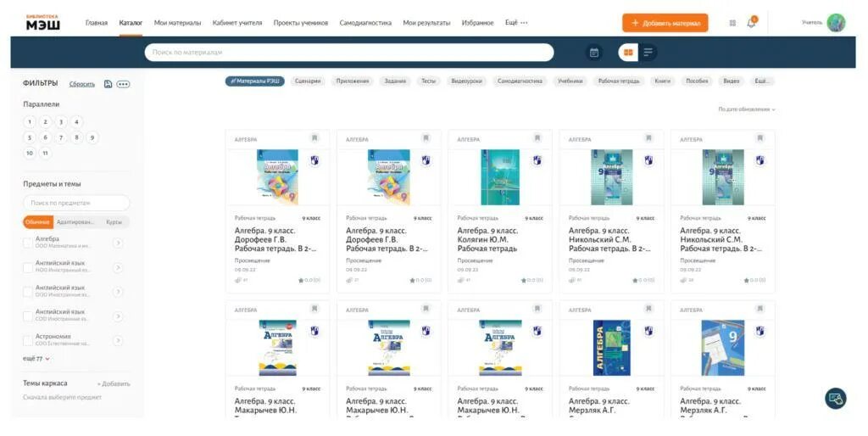The width and height of the screenshot is (868, 436).
Task: Select the tile grid view icon
Action: coord(628,53)
